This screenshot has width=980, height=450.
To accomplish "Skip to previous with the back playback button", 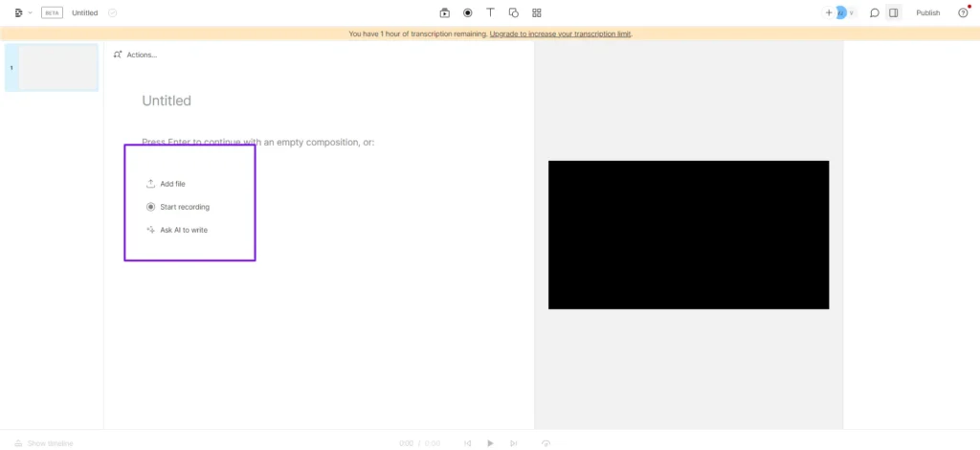I will point(467,443).
